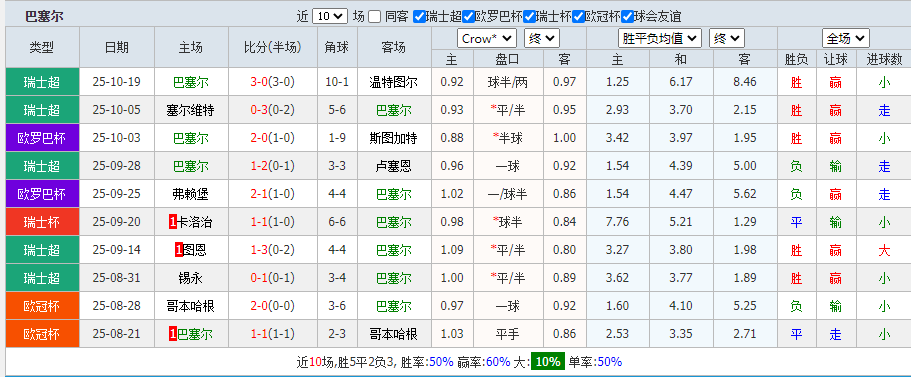The width and height of the screenshot is (911, 377).
Task: Click 欧罗巴杯 tag for 25-10-03 match
Action: click(42, 138)
